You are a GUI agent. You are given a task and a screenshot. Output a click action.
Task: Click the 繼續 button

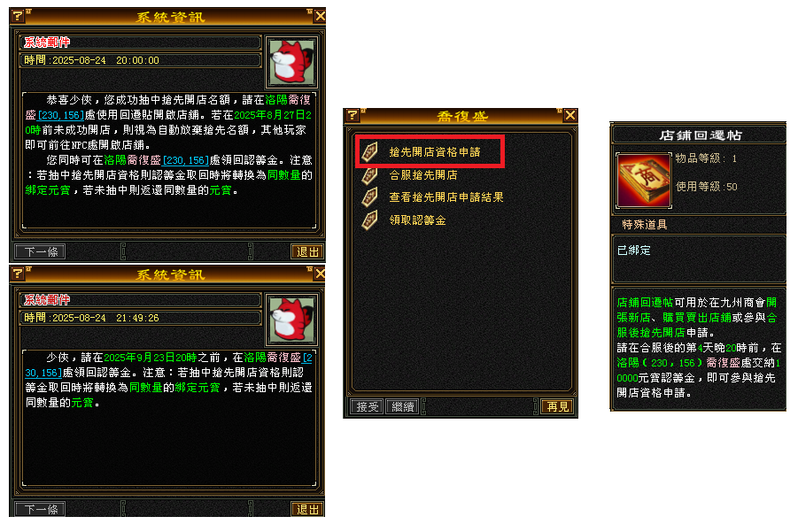[402, 407]
